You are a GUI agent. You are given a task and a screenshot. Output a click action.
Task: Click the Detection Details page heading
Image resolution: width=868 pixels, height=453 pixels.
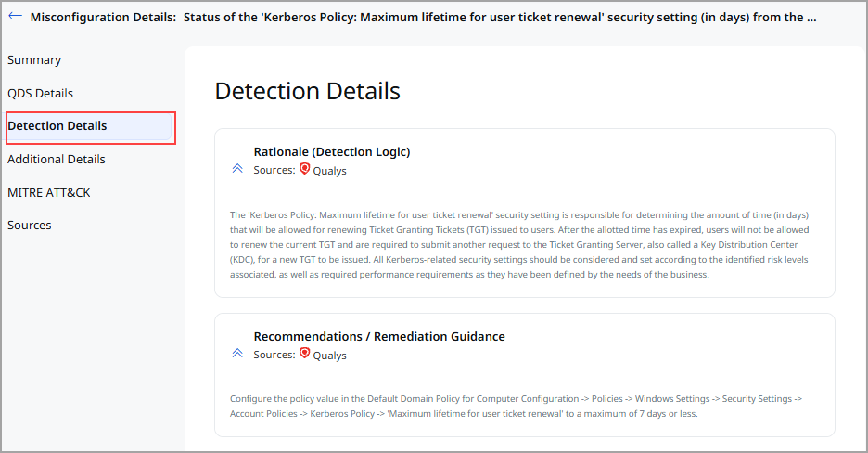[x=307, y=91]
